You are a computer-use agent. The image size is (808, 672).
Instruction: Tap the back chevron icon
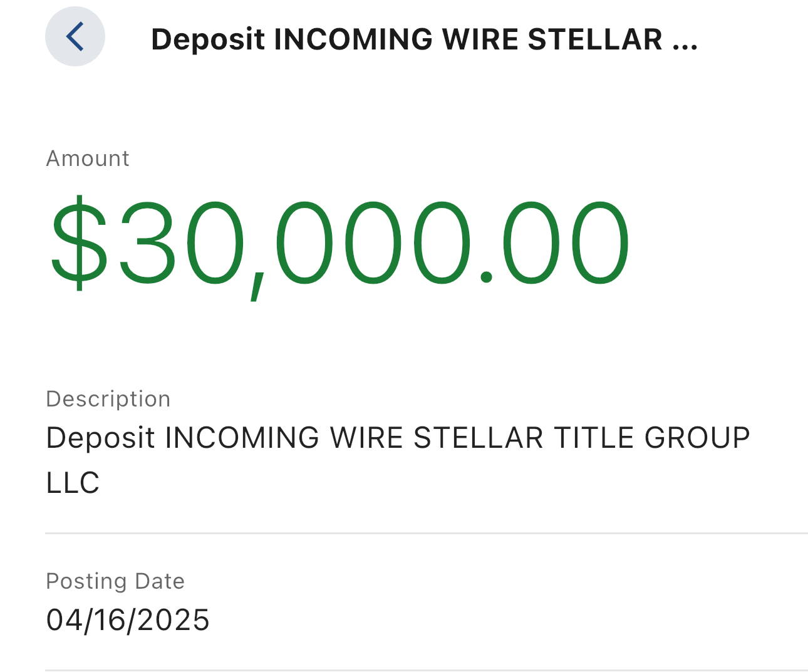(x=75, y=36)
